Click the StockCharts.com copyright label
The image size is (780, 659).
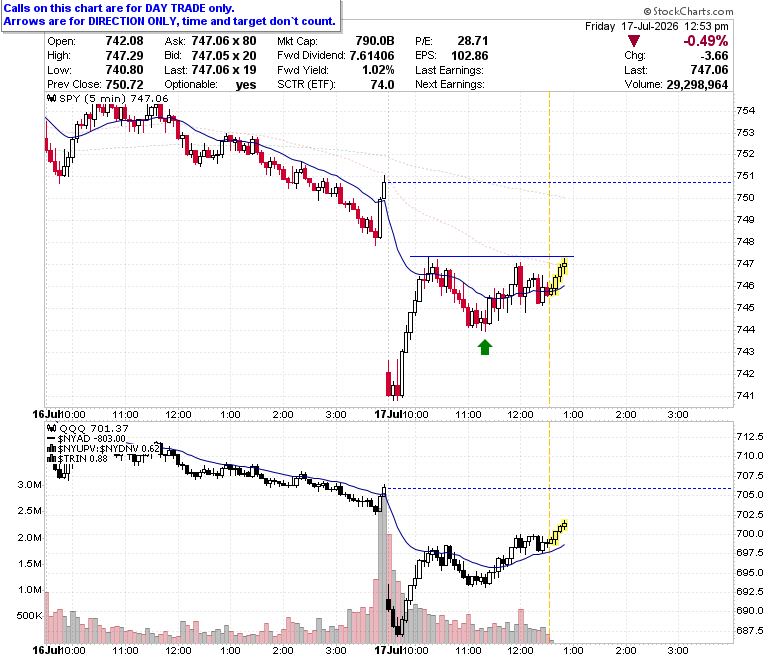[x=688, y=11]
